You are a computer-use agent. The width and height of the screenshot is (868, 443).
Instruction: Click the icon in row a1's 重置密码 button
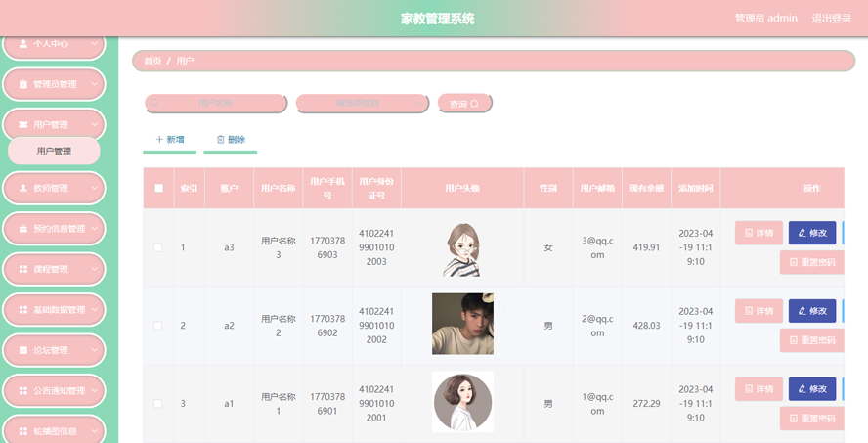click(x=794, y=419)
